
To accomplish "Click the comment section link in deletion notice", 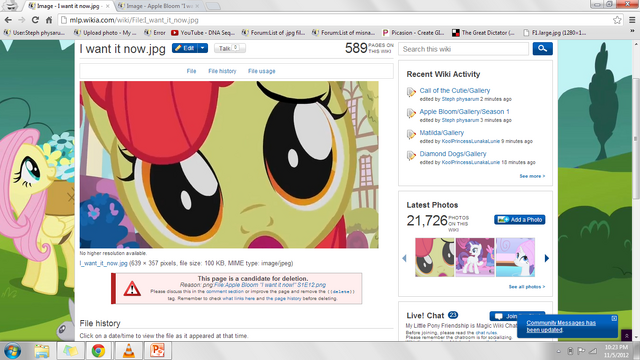I will [224, 291].
